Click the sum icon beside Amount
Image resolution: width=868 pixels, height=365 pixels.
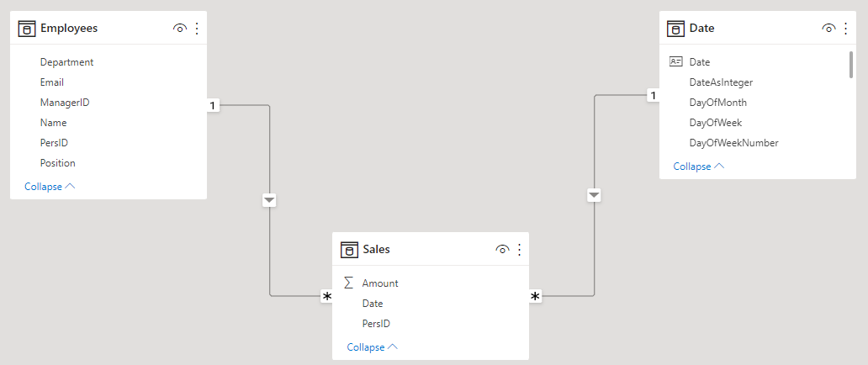click(349, 283)
